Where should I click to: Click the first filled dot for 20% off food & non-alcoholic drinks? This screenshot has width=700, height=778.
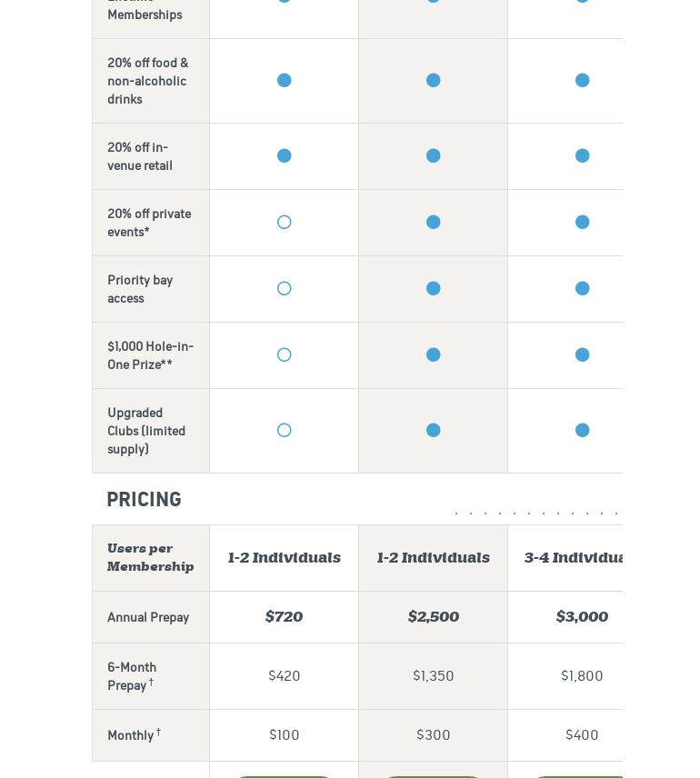coord(285,81)
